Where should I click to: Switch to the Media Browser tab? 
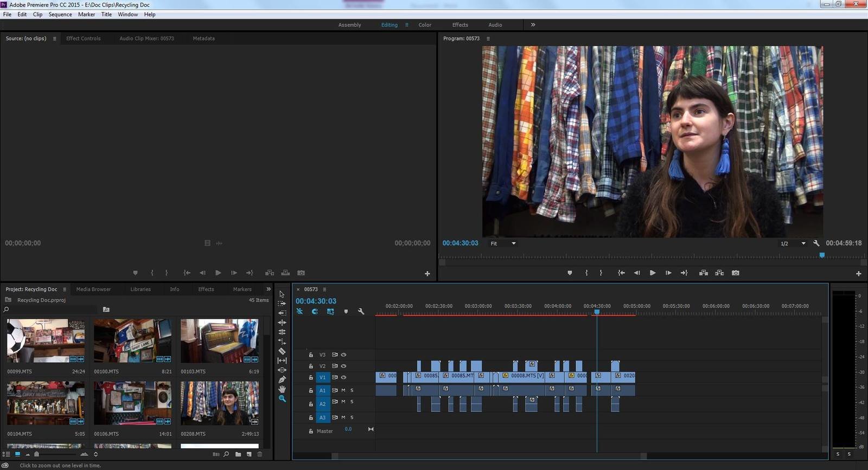coord(93,289)
